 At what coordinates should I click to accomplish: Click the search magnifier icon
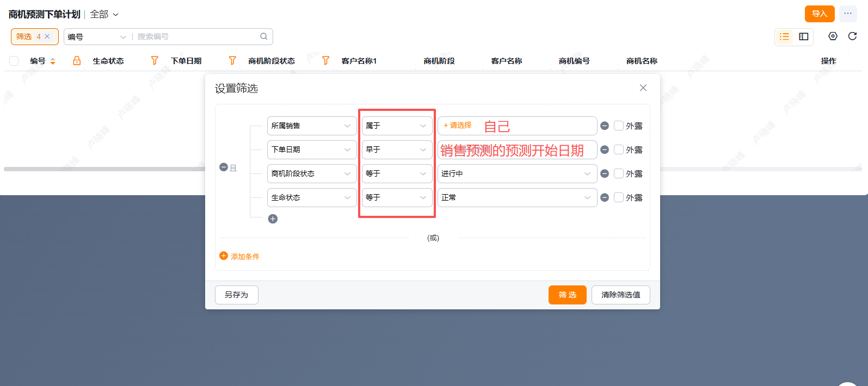(264, 36)
